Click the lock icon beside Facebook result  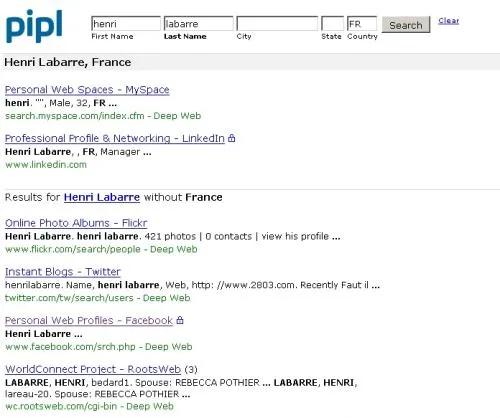pyautogui.click(x=180, y=320)
